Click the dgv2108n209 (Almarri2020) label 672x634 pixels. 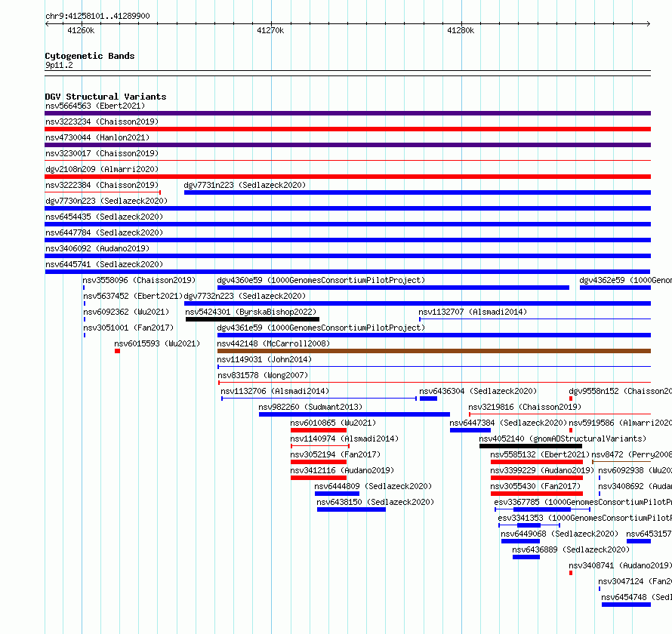tap(102, 169)
